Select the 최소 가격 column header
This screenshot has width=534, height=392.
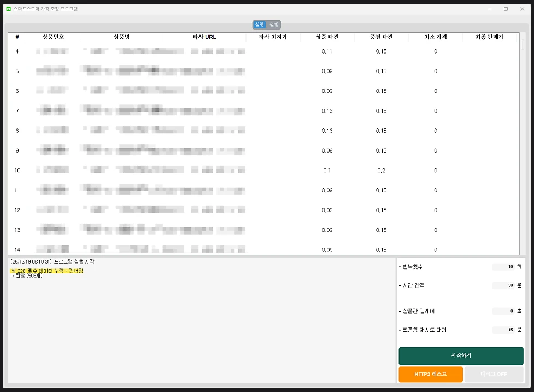point(435,37)
